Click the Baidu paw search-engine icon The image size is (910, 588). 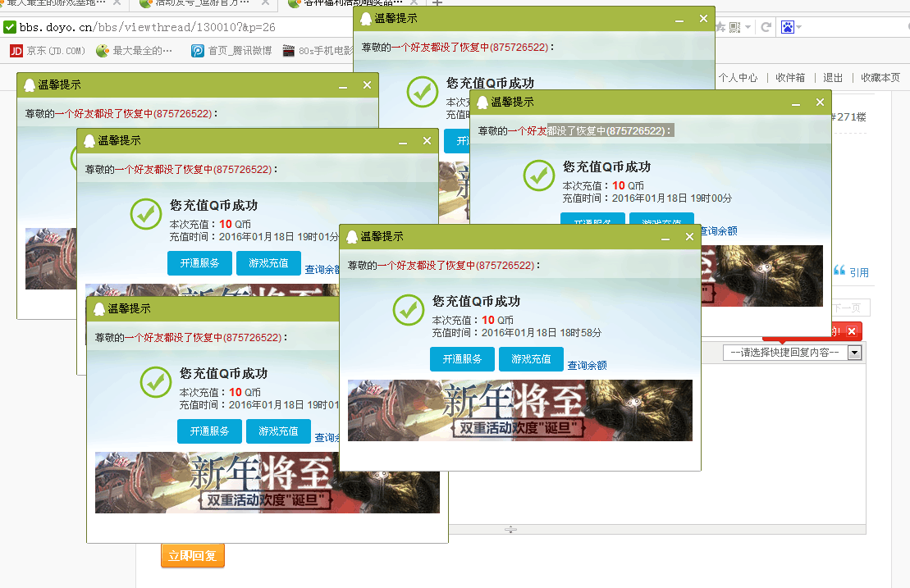pyautogui.click(x=788, y=27)
